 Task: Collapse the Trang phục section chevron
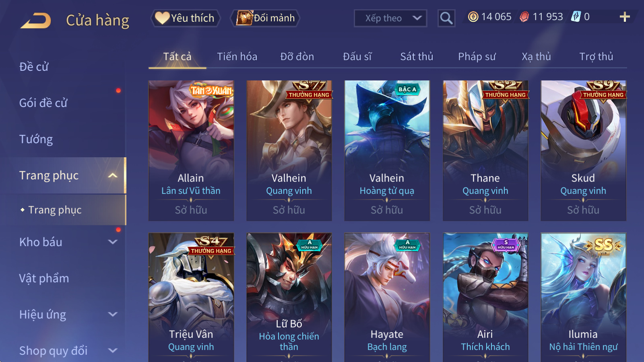[x=113, y=175]
